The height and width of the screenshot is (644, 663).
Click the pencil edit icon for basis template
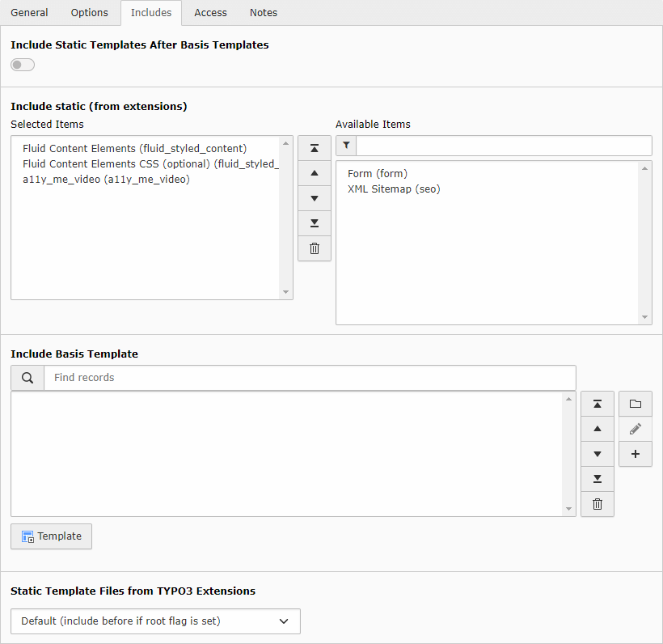pyautogui.click(x=635, y=429)
